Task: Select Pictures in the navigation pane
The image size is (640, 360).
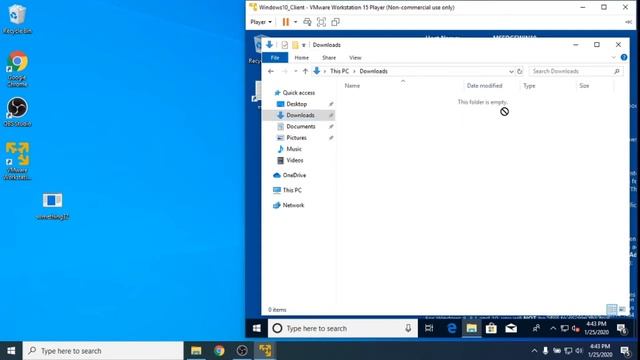Action: tap(297, 138)
